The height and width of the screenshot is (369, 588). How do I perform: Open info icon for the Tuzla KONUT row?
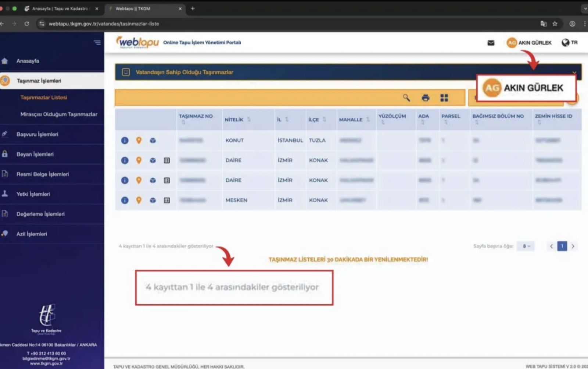(125, 141)
